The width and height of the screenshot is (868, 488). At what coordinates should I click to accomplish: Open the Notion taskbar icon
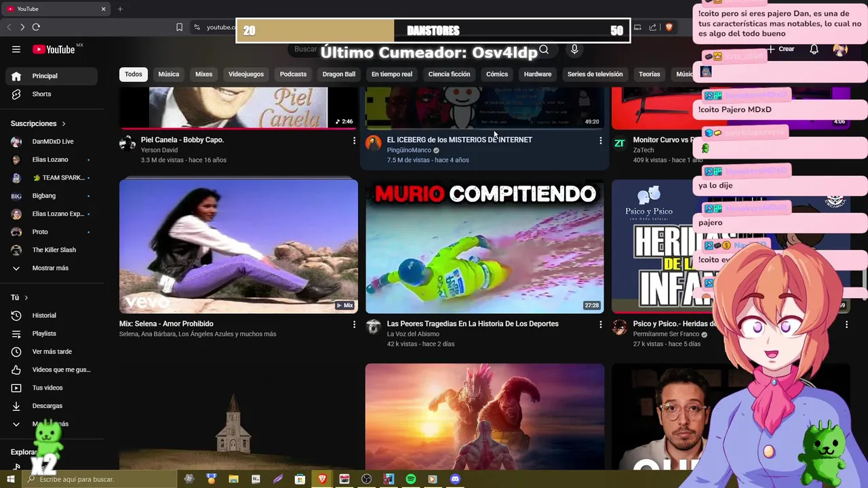pyautogui.click(x=256, y=479)
